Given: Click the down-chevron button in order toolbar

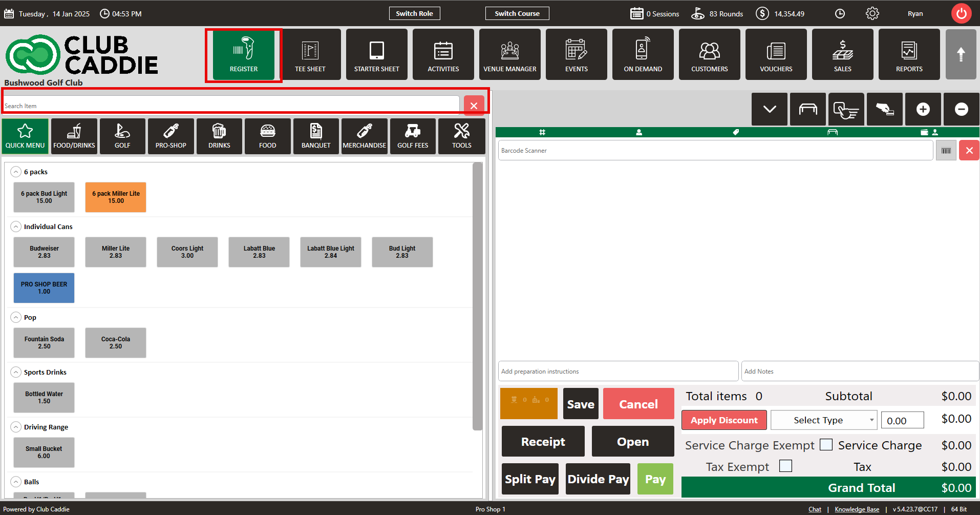Looking at the screenshot, I should tap(770, 109).
